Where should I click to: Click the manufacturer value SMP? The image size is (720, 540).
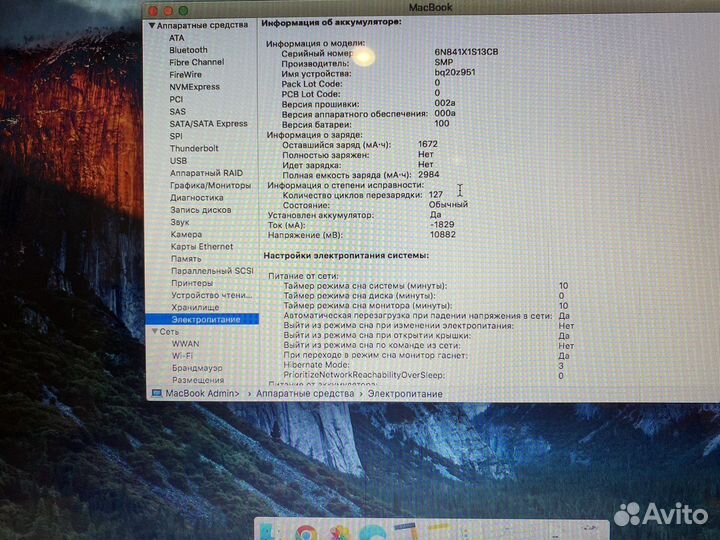[x=444, y=62]
